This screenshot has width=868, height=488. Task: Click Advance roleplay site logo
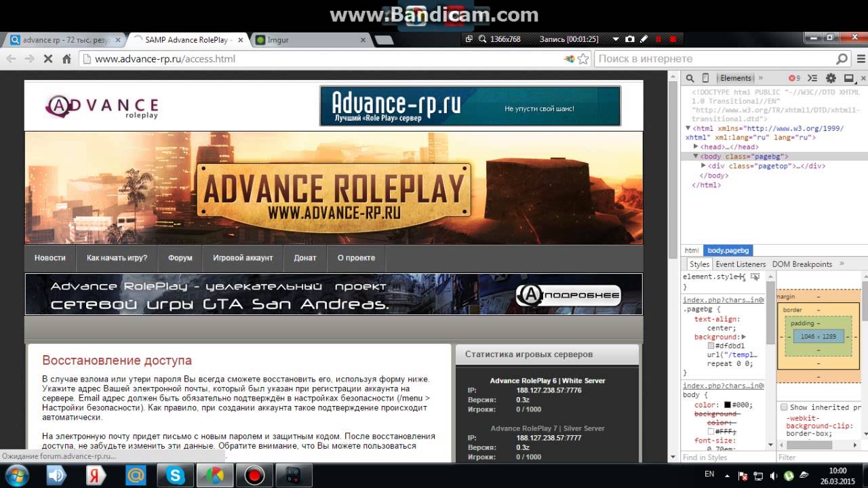pos(102,106)
